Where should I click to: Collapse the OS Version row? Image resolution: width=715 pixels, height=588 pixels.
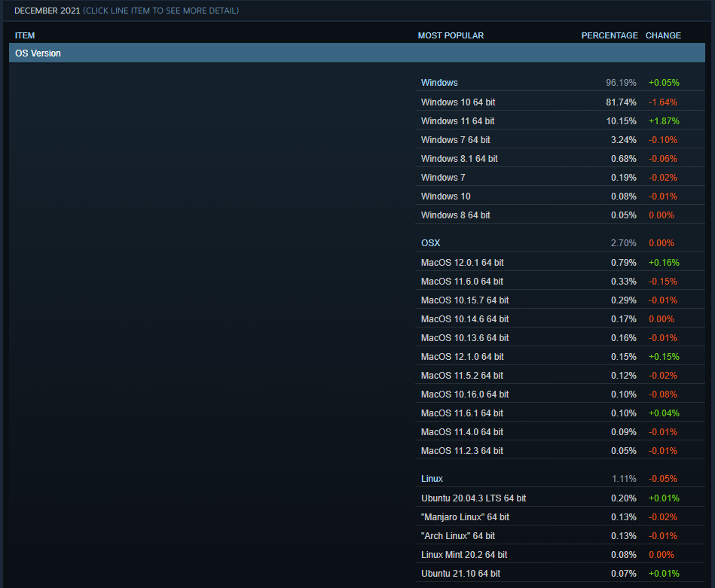[x=357, y=53]
